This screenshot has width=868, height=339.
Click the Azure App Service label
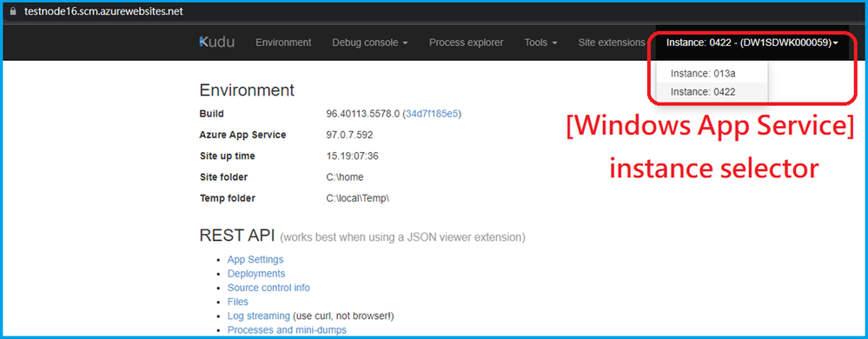pyautogui.click(x=242, y=135)
